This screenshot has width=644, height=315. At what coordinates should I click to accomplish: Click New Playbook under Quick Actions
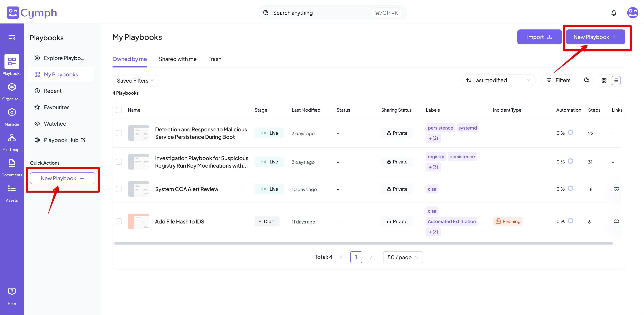[62, 178]
